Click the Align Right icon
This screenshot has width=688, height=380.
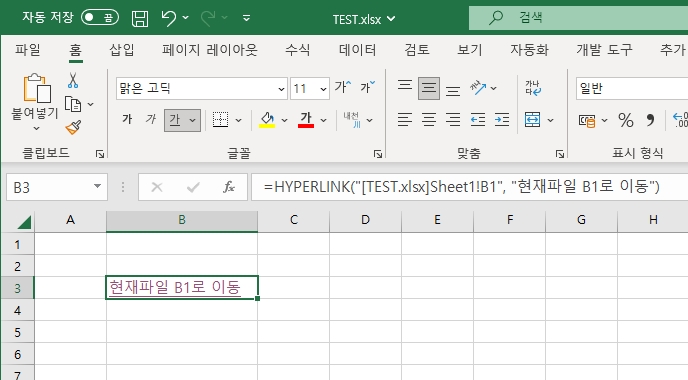[x=453, y=119]
